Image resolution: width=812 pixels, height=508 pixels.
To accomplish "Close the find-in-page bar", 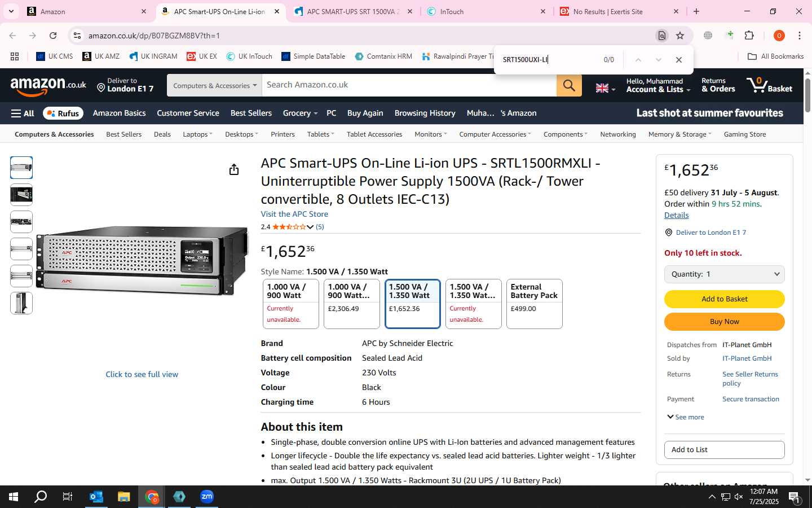I will (x=679, y=60).
